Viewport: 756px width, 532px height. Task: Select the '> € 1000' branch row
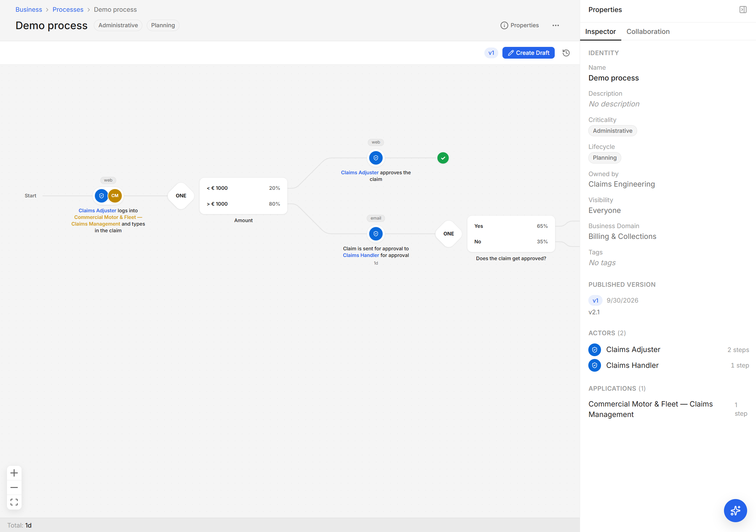243,204
